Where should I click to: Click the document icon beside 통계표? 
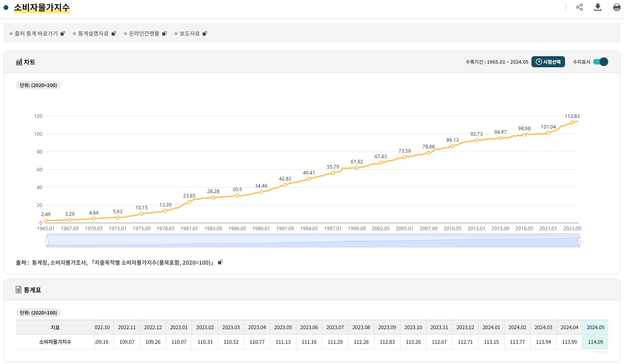[19, 290]
